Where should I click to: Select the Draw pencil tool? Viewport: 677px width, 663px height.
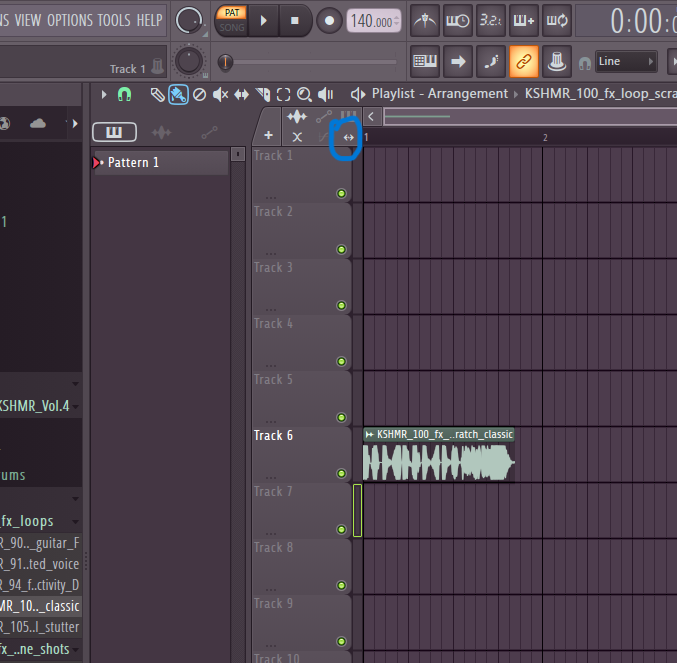tap(158, 94)
